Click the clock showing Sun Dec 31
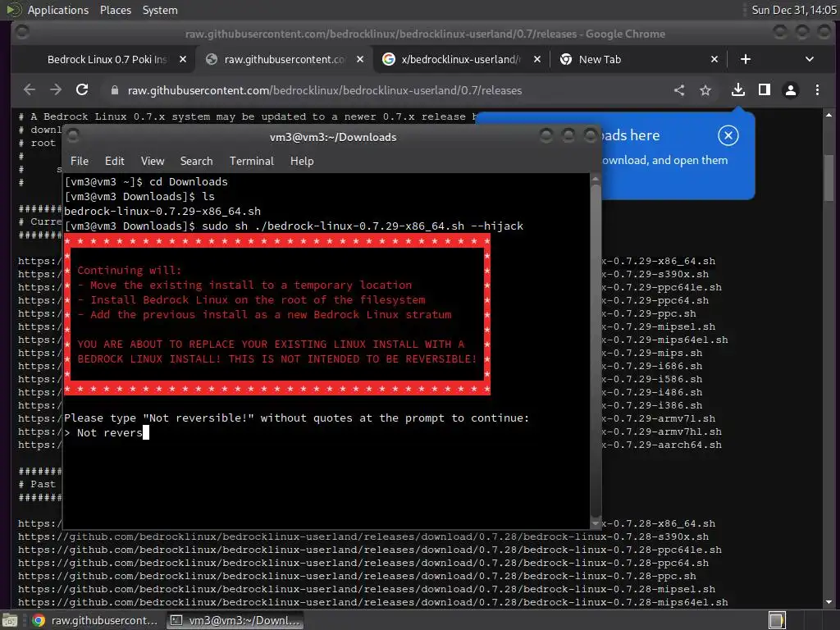The width and height of the screenshot is (840, 630). [x=793, y=10]
